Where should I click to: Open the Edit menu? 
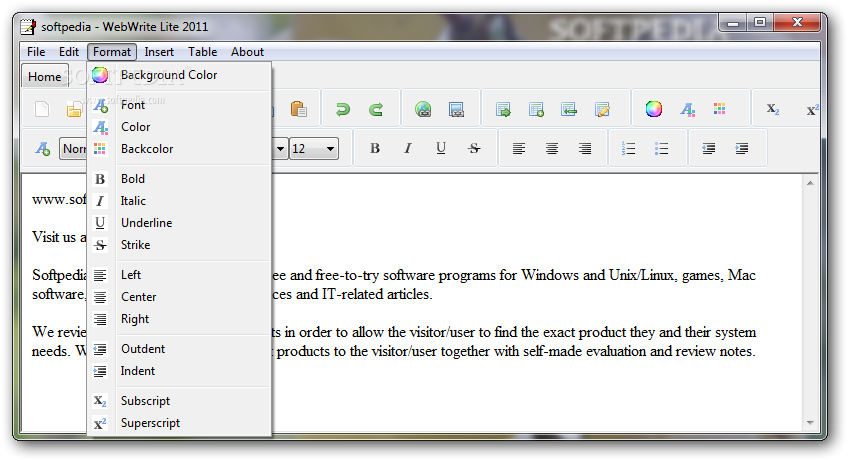coord(69,52)
